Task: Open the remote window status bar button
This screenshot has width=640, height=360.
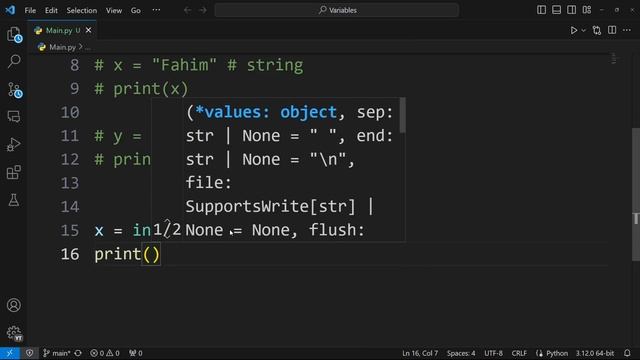Action: pyautogui.click(x=10, y=353)
